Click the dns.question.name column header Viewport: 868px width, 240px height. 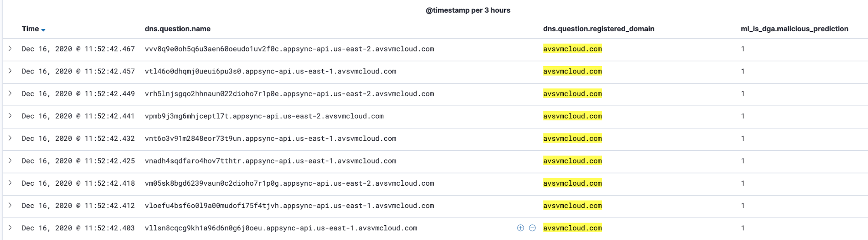click(178, 29)
